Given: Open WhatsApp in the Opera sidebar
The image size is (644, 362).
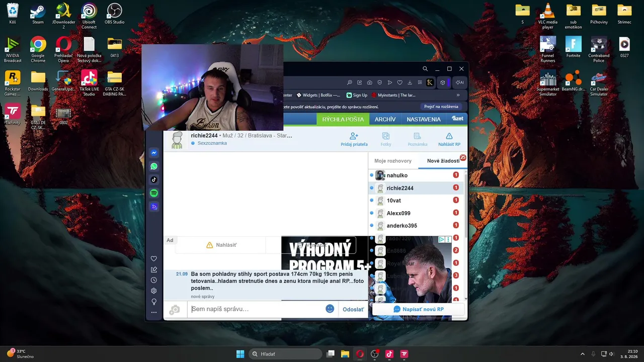Looking at the screenshot, I should point(154,166).
